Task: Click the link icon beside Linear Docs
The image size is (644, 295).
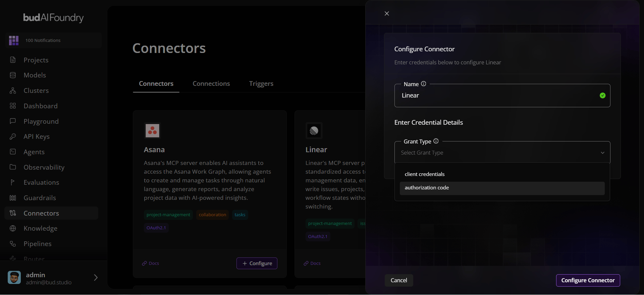Action: coord(306,263)
